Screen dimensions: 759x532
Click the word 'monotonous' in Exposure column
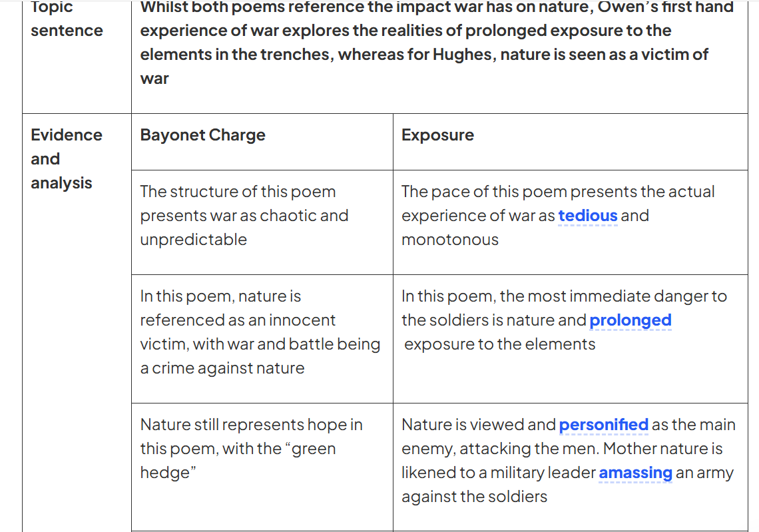point(449,240)
